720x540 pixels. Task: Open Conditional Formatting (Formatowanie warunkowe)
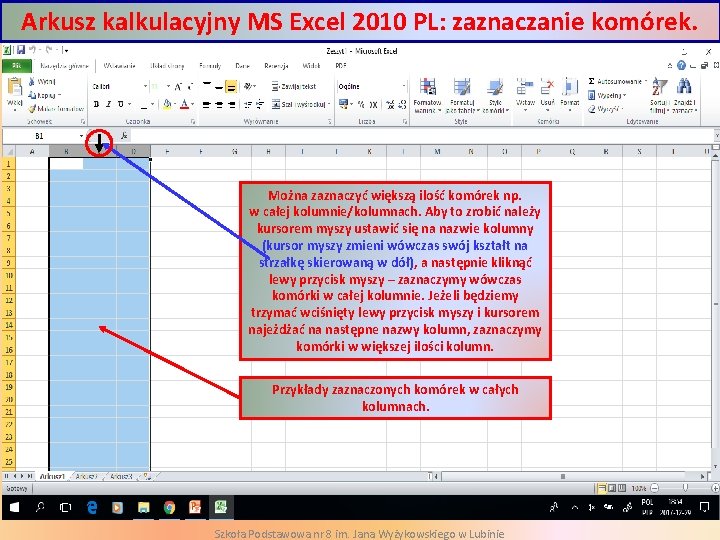pyautogui.click(x=428, y=96)
